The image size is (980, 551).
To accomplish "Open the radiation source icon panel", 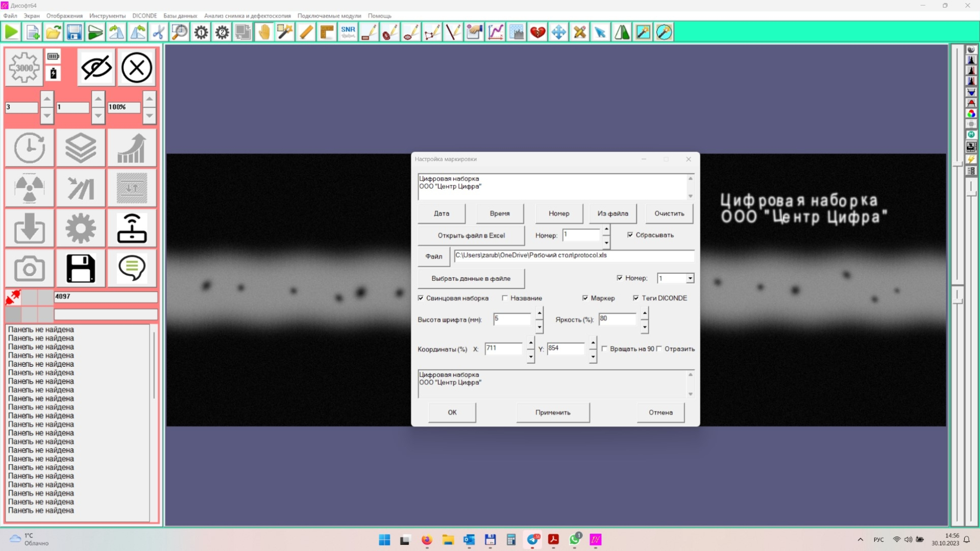I will tap(29, 188).
